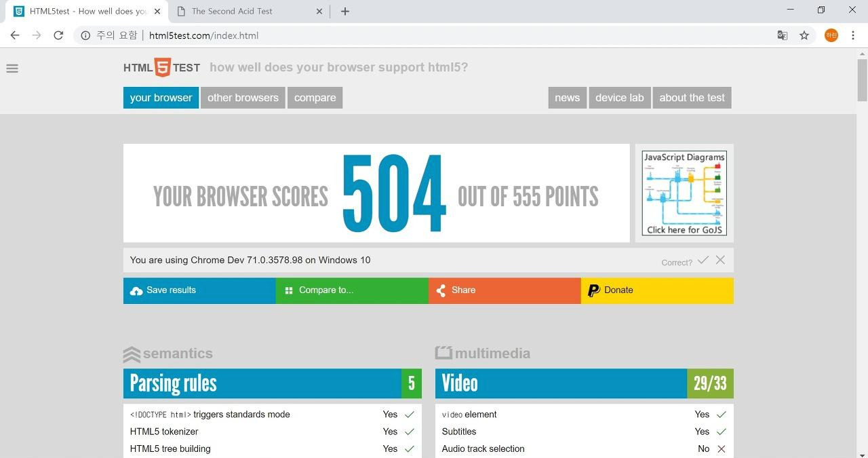Image resolution: width=868 pixels, height=458 pixels.
Task: Open the 'about the test' page
Action: [692, 98]
